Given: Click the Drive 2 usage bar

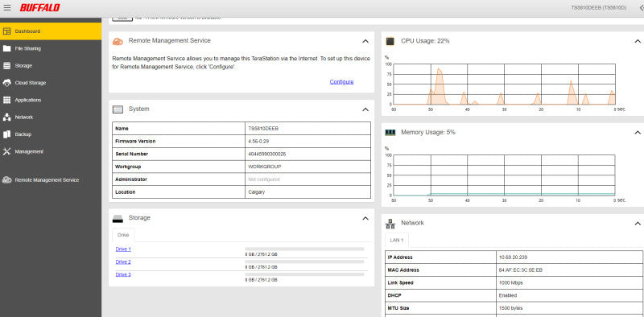Looking at the screenshot, I should coord(304,261).
